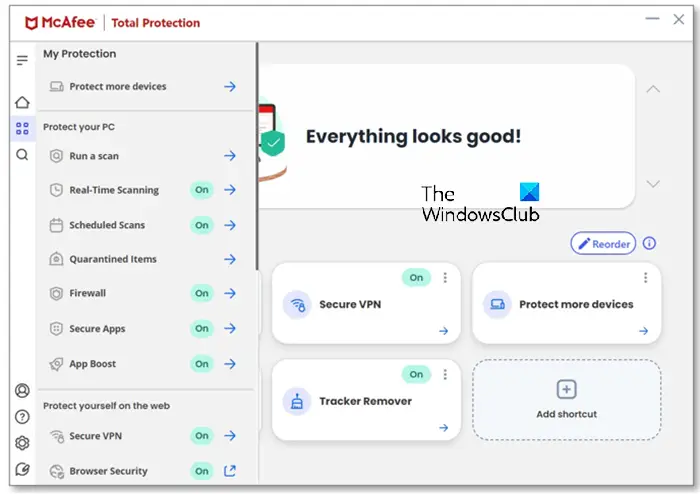
Task: Toggle Scheduled Scans On badge
Action: click(x=202, y=225)
